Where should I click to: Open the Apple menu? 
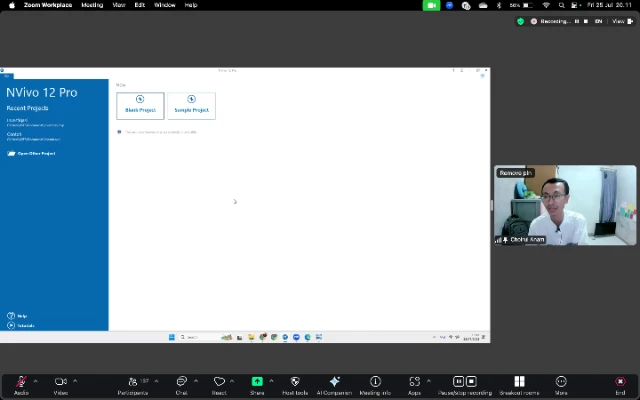point(12,5)
